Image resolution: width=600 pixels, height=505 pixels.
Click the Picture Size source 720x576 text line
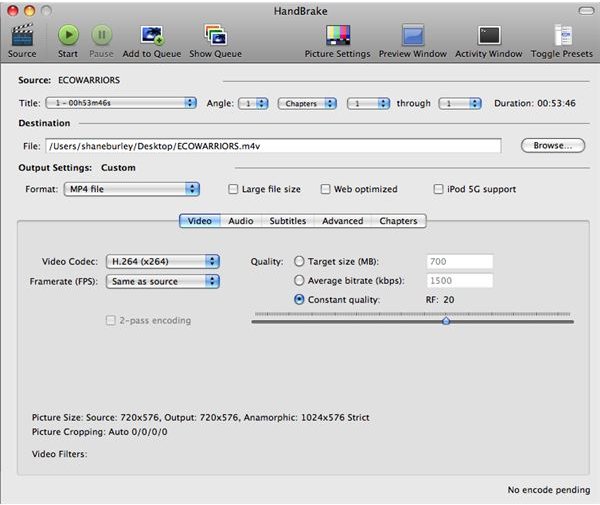point(201,417)
